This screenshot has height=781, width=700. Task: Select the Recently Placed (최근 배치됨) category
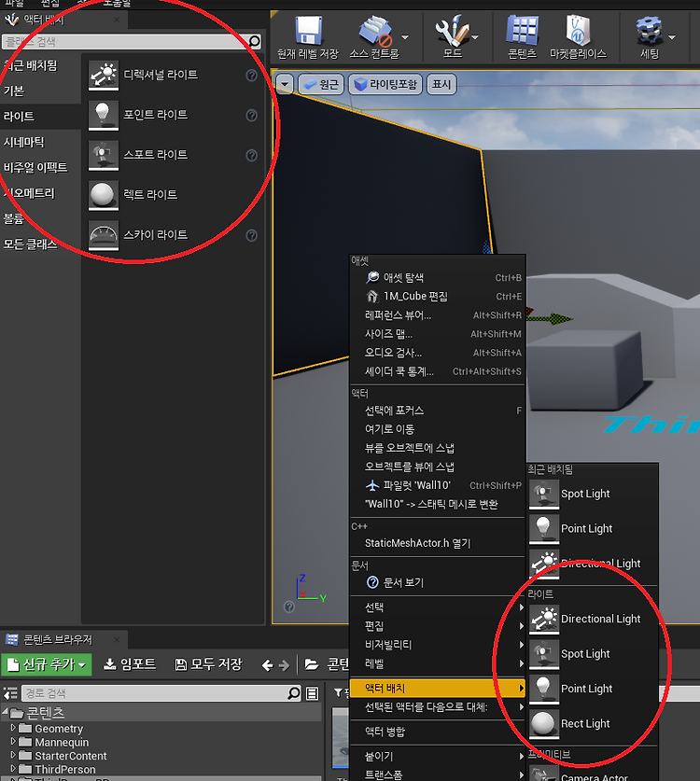tap(40, 65)
